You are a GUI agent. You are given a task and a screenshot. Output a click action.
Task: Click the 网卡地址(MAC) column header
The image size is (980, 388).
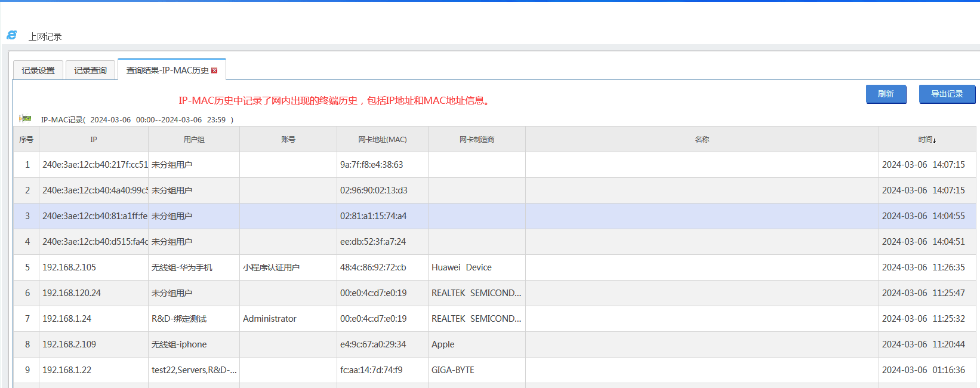(382, 140)
